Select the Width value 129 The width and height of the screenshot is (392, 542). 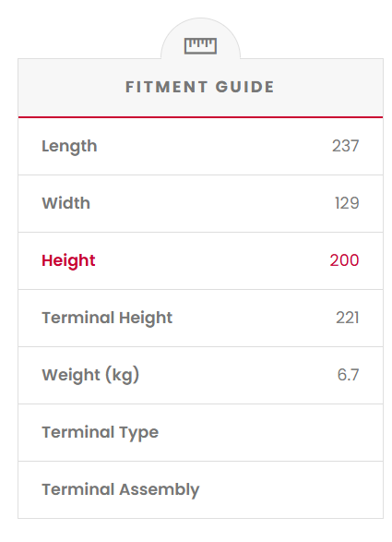(x=347, y=203)
